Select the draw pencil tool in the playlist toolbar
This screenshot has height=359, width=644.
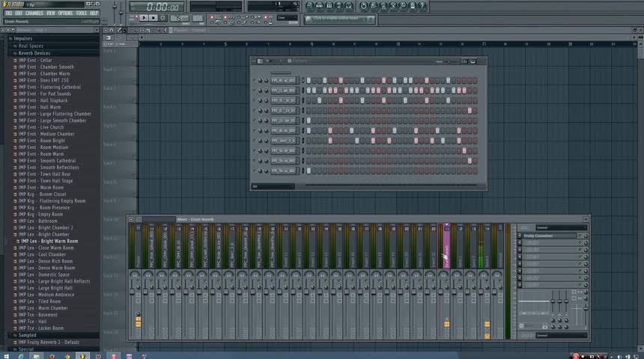pos(120,30)
